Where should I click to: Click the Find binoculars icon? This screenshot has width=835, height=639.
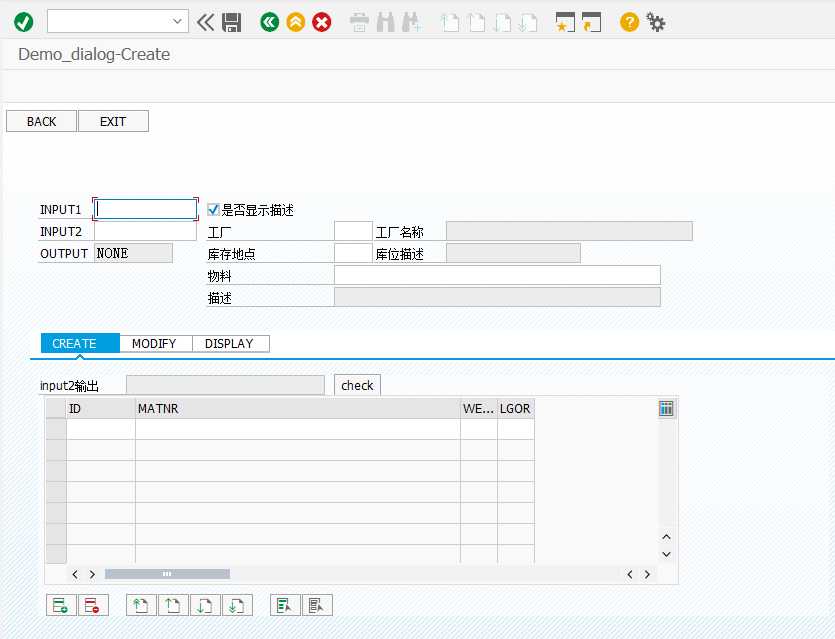point(386,22)
